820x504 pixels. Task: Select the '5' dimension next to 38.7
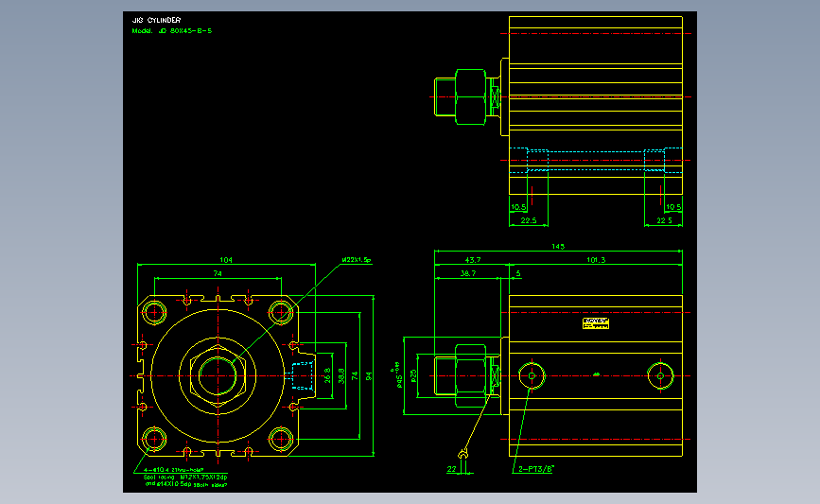point(518,273)
